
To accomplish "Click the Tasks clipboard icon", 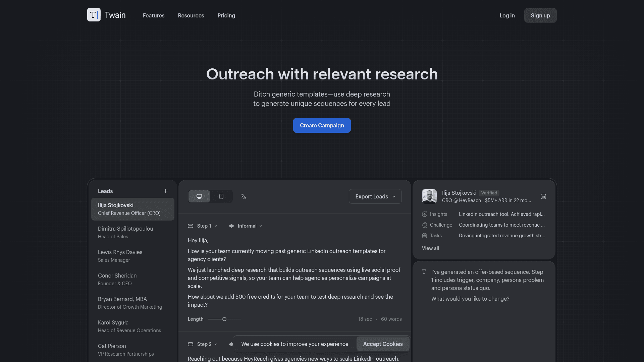I will tap(425, 236).
